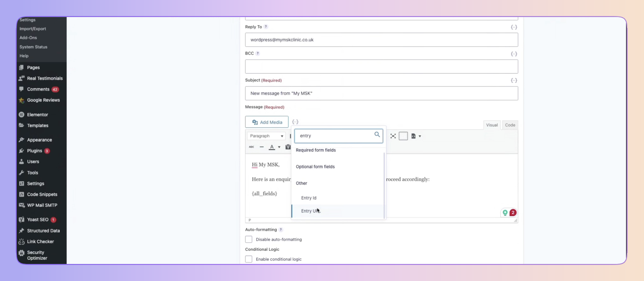Screen dimensions: 644x281
Task: Open merge tags for BCC field
Action: (x=514, y=54)
